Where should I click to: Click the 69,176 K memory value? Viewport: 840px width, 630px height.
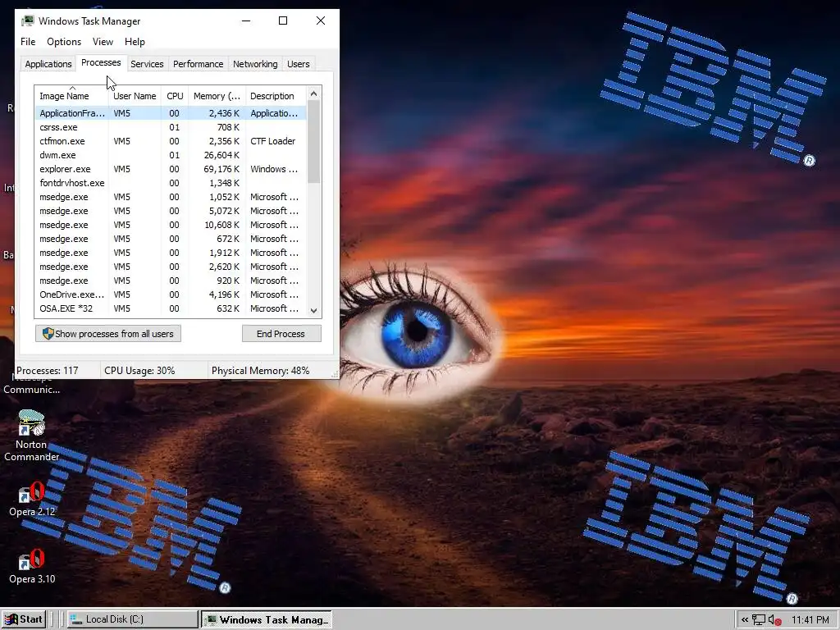221,169
